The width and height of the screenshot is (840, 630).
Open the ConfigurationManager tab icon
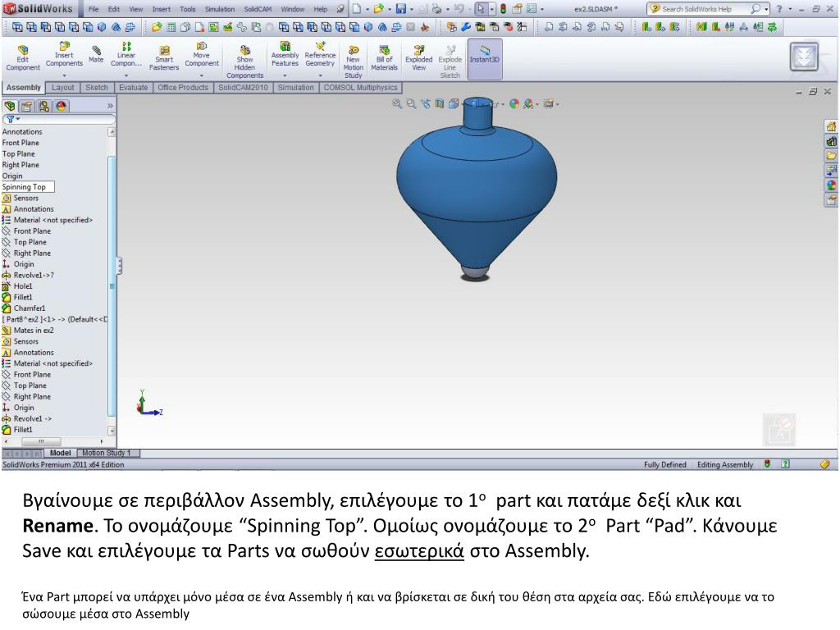[43, 106]
